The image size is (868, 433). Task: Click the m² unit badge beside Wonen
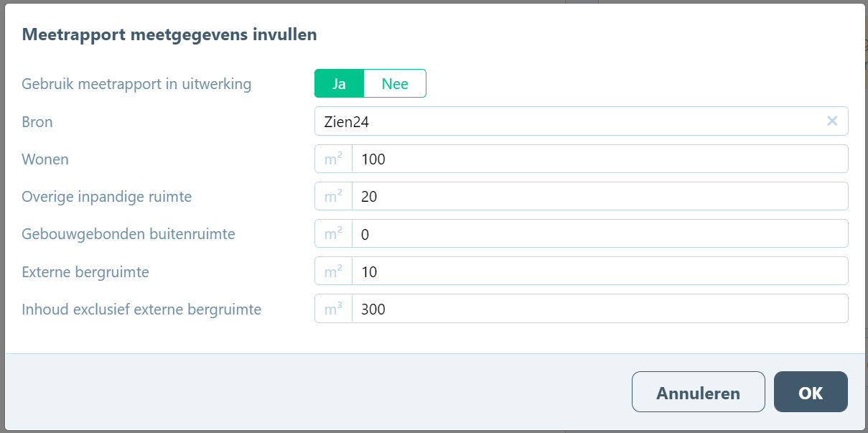333,159
